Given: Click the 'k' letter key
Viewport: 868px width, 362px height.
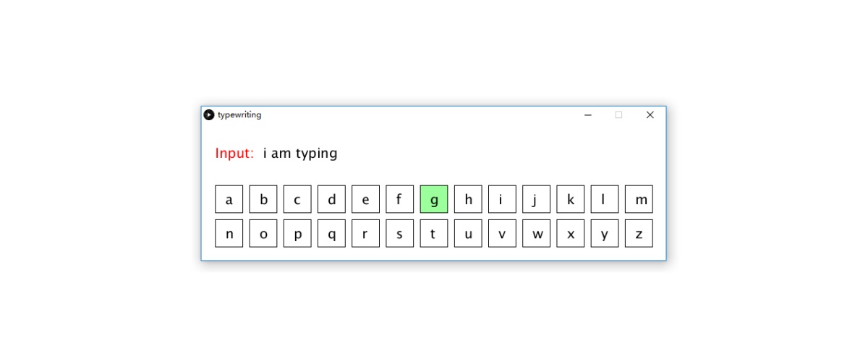Looking at the screenshot, I should click(x=571, y=199).
